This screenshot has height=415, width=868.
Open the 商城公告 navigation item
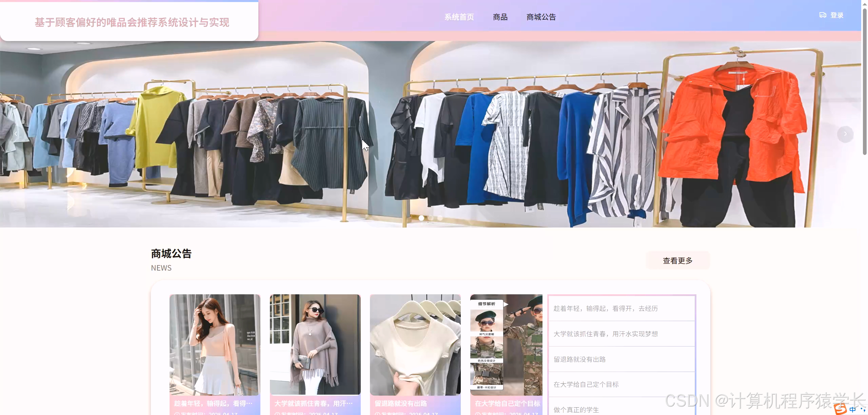[x=541, y=17]
